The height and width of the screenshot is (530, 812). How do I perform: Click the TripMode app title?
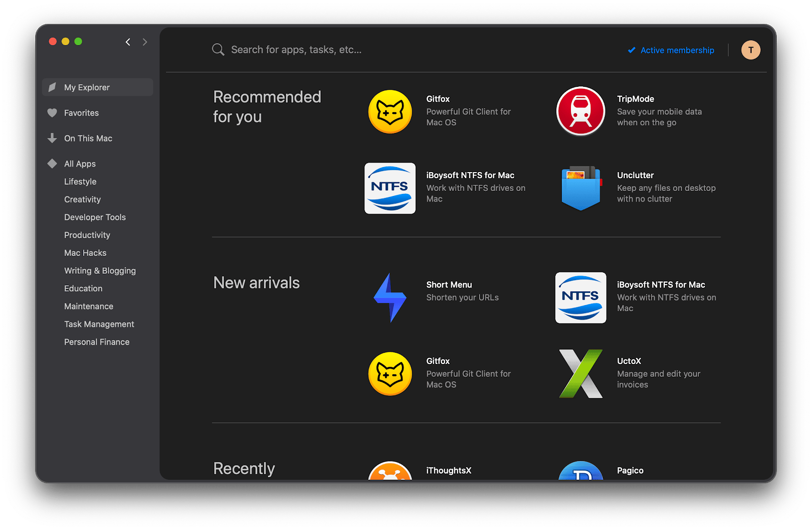click(635, 99)
